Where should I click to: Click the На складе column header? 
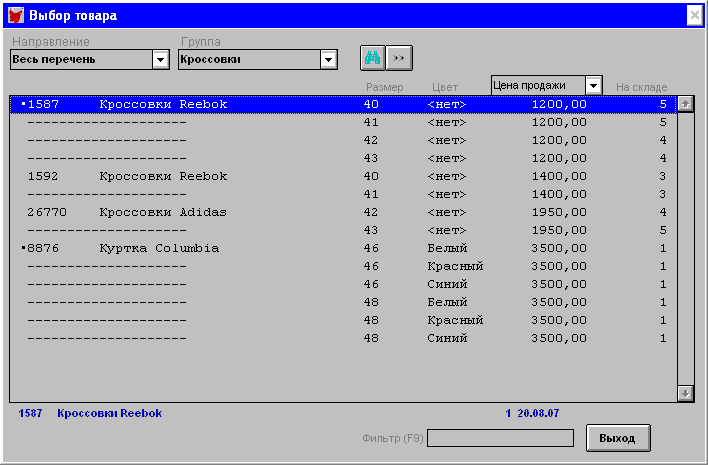642,87
